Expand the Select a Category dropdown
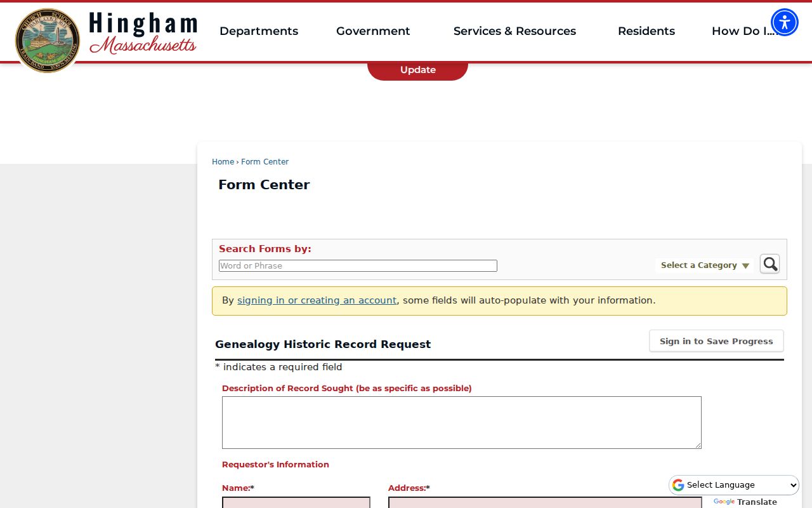This screenshot has height=508, width=812. coord(705,265)
